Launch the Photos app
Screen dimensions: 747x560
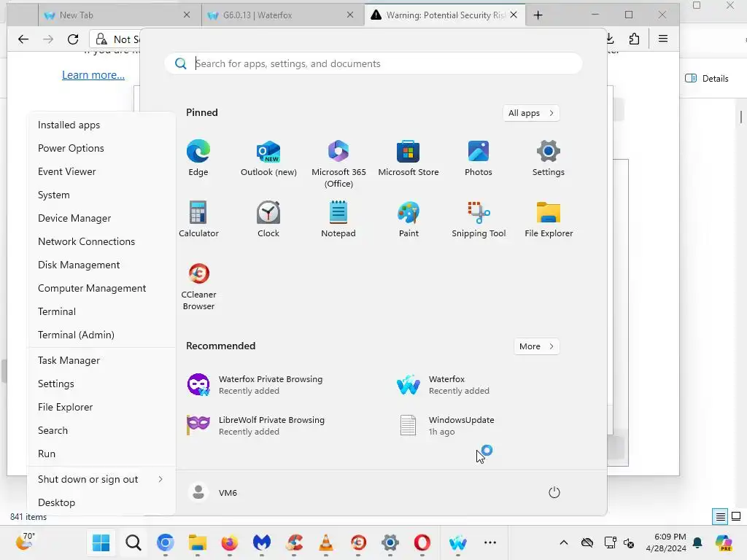[x=479, y=157]
